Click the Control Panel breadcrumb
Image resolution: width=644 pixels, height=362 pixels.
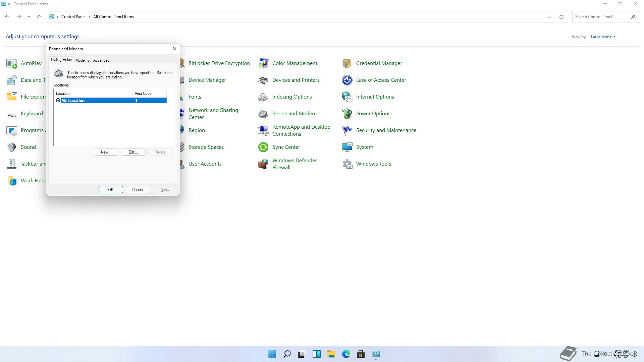tap(73, 17)
